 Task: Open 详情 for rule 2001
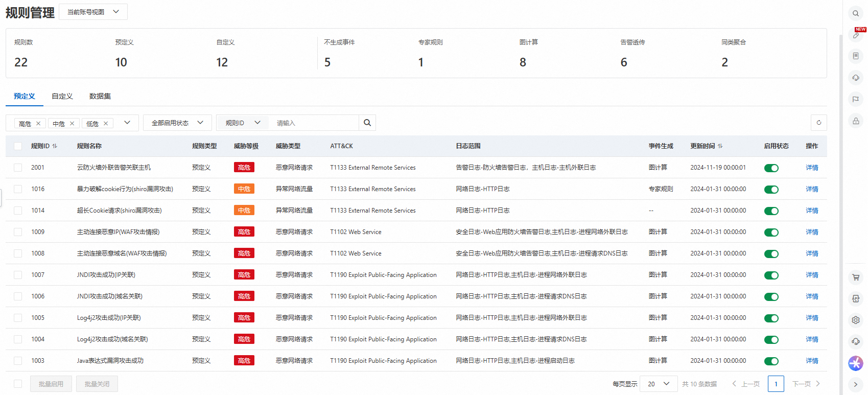pyautogui.click(x=812, y=168)
